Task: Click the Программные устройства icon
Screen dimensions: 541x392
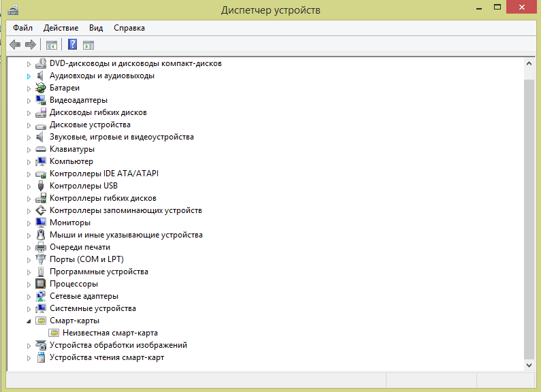Action: point(41,272)
